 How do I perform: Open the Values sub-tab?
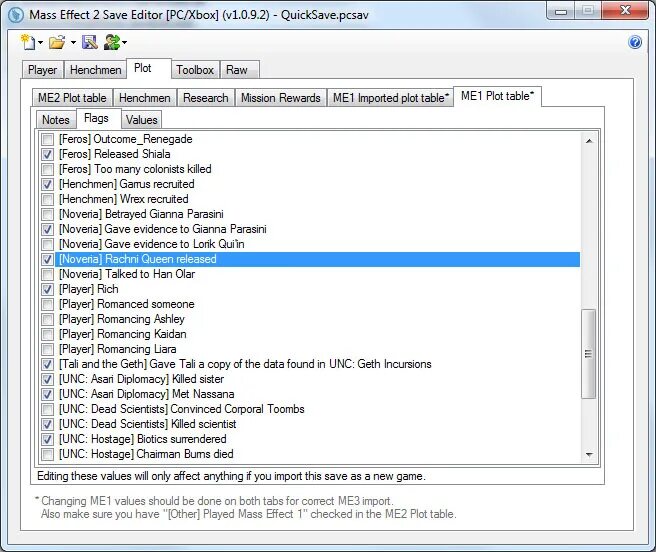141,120
